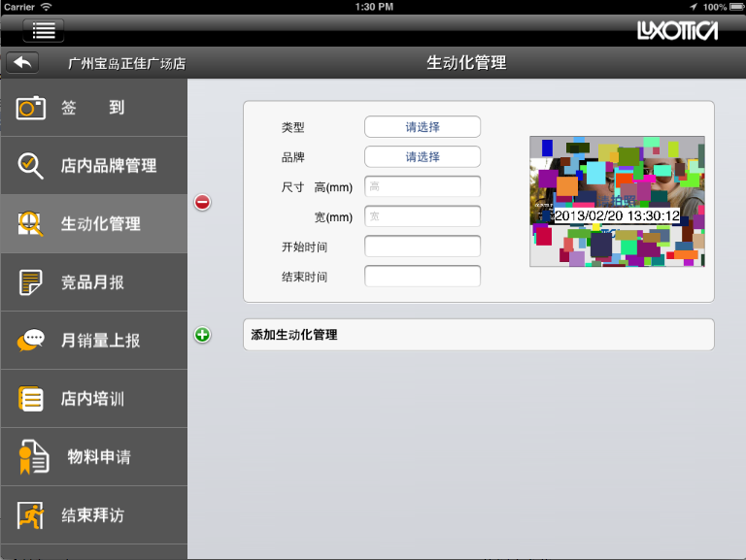Tap the timestamped photo thumbnail
The image size is (746, 560).
617,201
